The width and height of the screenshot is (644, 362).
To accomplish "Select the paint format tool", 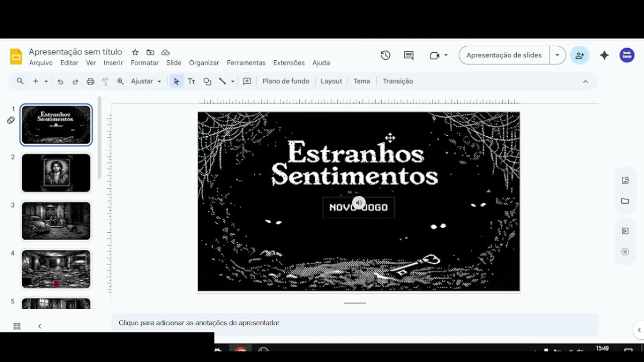I will [x=105, y=81].
